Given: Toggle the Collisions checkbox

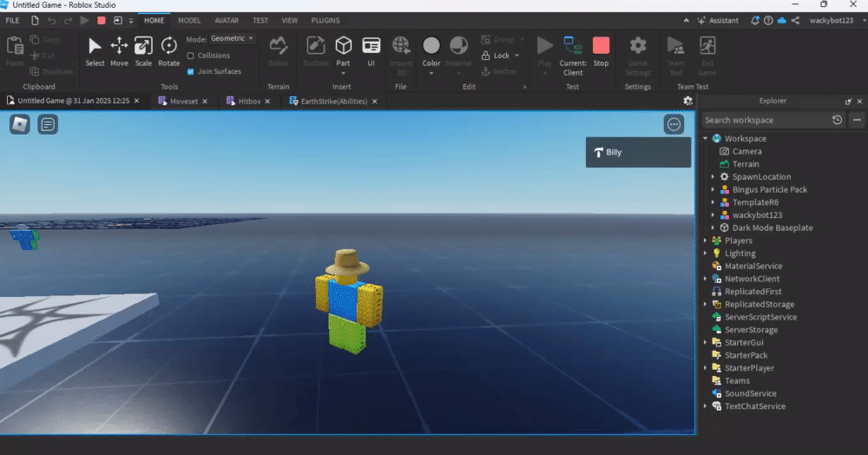Looking at the screenshot, I should (190, 56).
